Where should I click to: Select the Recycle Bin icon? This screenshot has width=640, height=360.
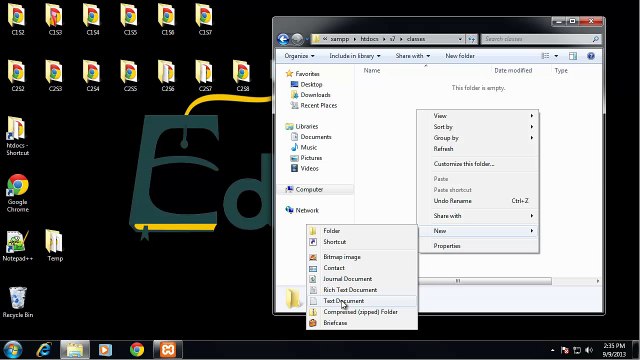17,302
